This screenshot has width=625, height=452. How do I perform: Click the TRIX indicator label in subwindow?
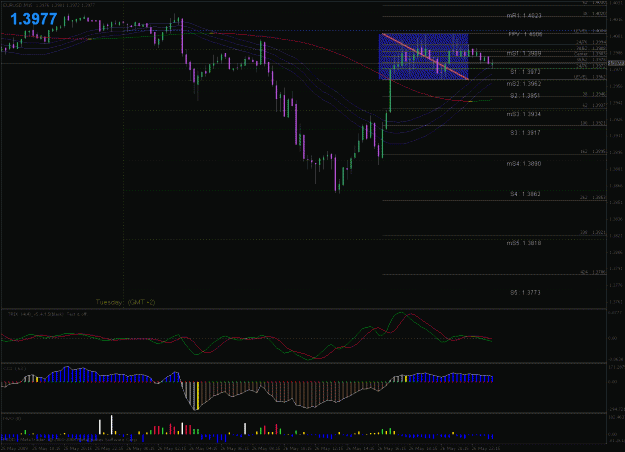(47, 314)
